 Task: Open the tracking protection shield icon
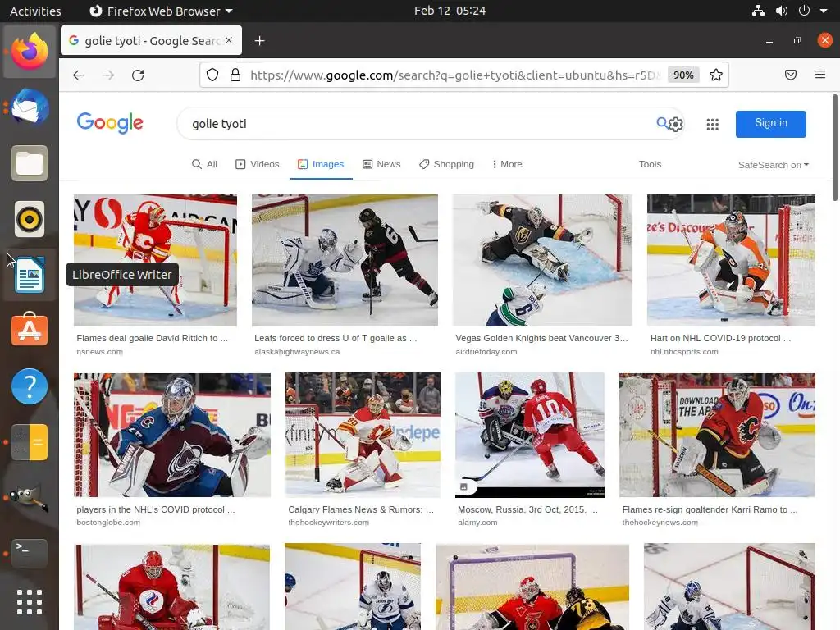(x=212, y=75)
